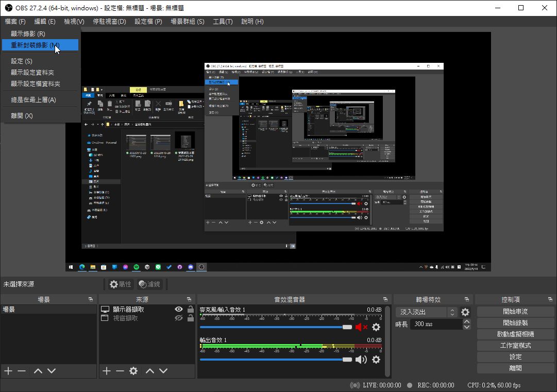Hide the 顯示器擷取 source eye icon
The width and height of the screenshot is (557, 392).
[x=179, y=309]
